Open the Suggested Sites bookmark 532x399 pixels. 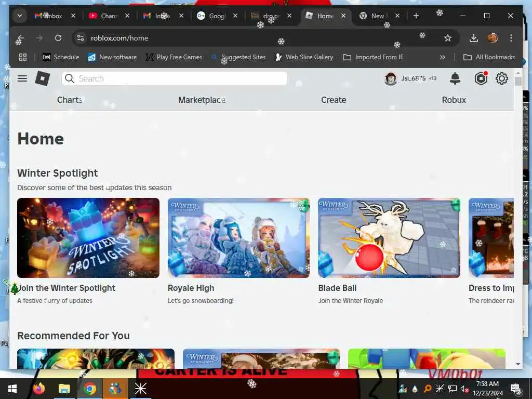[x=238, y=57]
